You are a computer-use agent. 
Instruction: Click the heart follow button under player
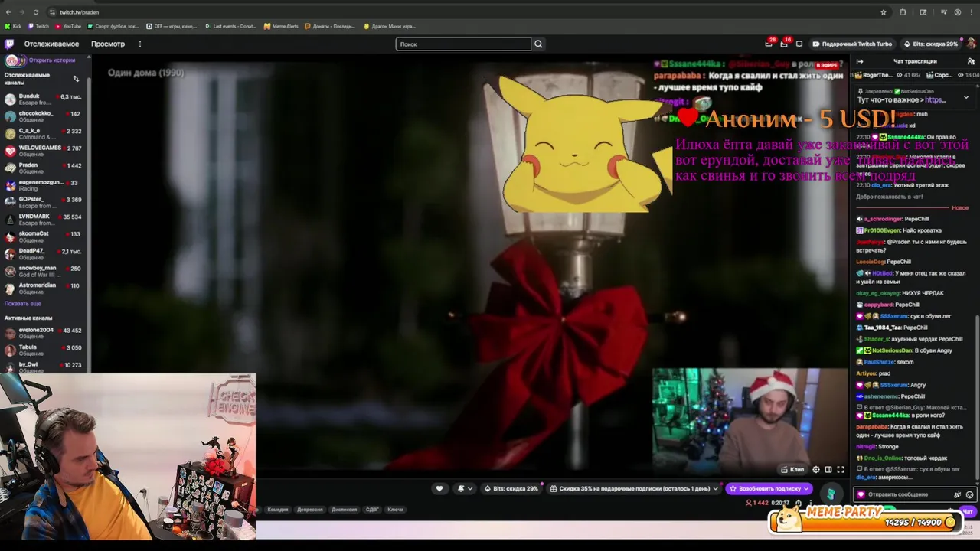(439, 488)
